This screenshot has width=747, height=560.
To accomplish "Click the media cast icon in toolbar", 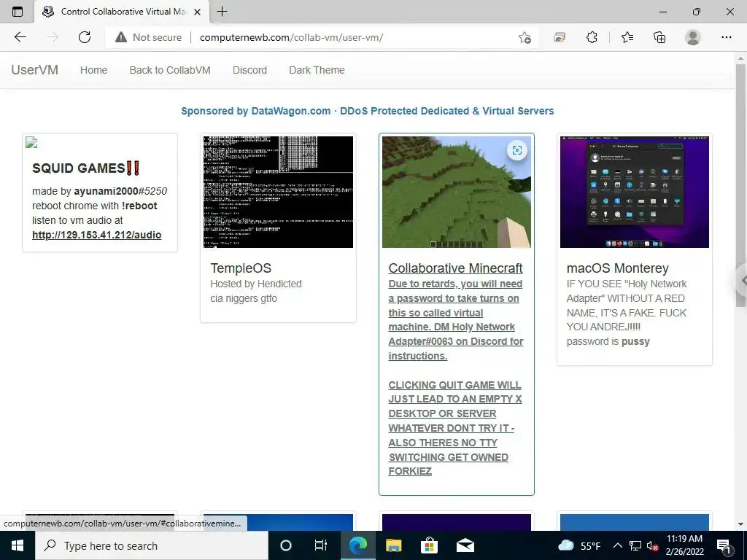I will 560,37.
